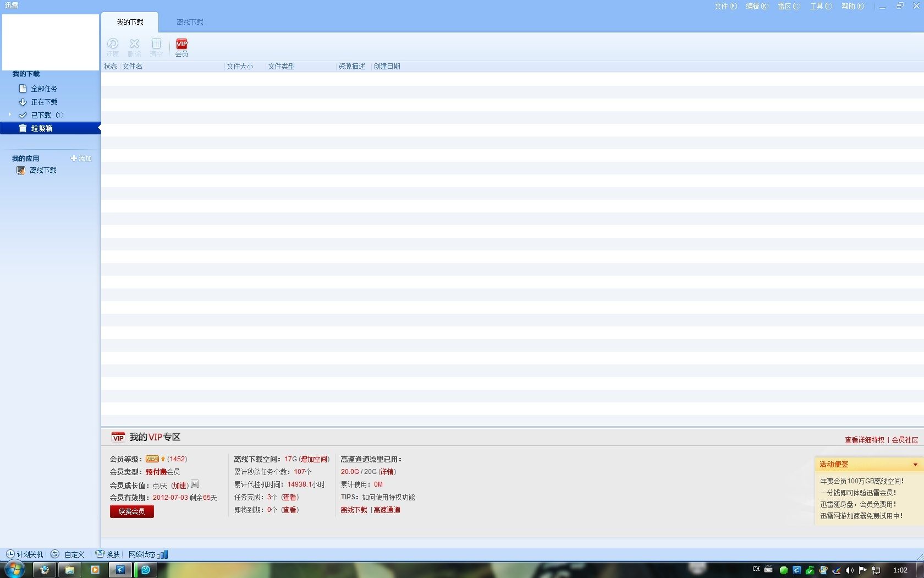This screenshot has width=924, height=578.
Task: Click the CH language indicator
Action: click(756, 569)
